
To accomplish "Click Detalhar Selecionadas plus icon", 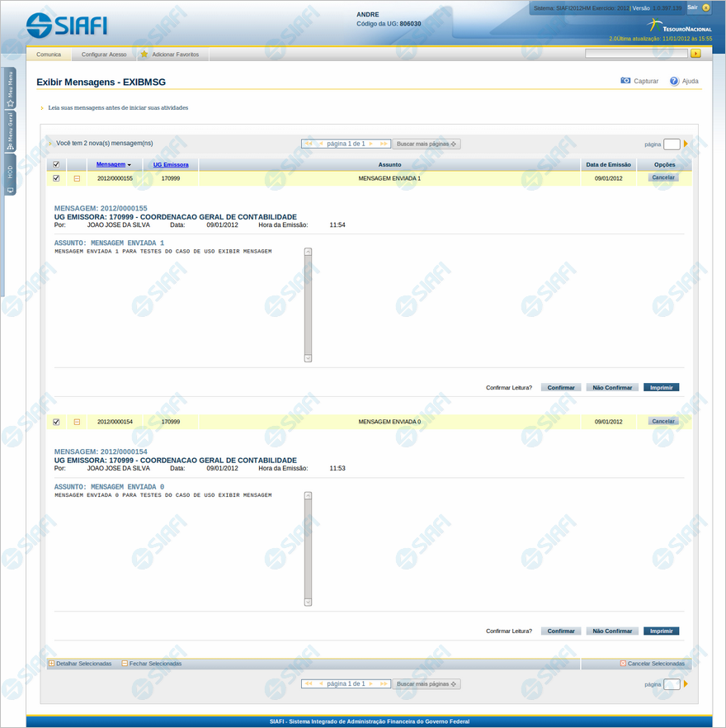I will (52, 664).
